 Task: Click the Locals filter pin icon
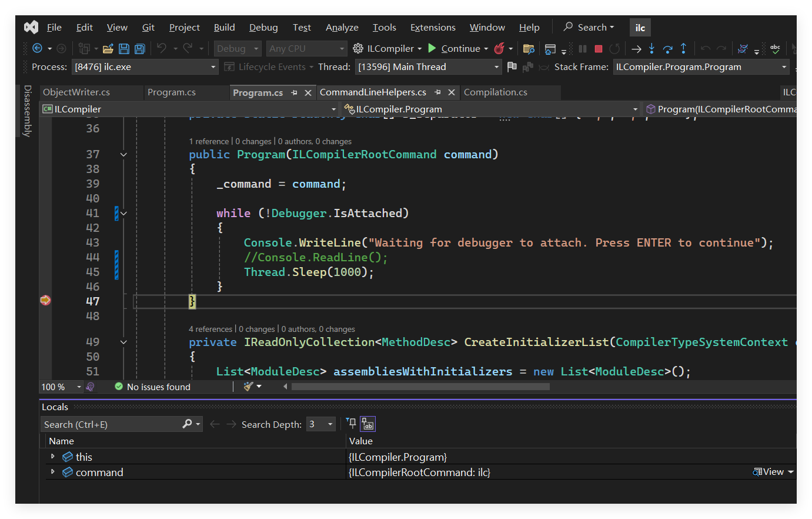[x=351, y=423]
